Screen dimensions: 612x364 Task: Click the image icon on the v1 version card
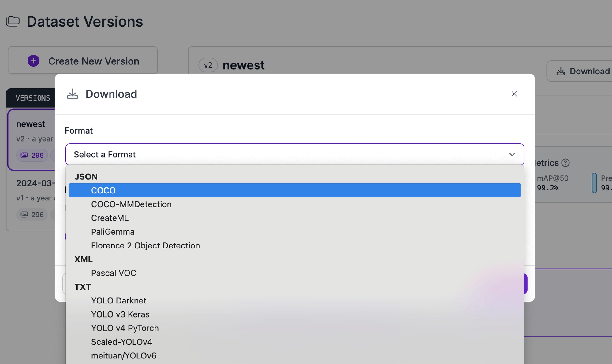(24, 214)
